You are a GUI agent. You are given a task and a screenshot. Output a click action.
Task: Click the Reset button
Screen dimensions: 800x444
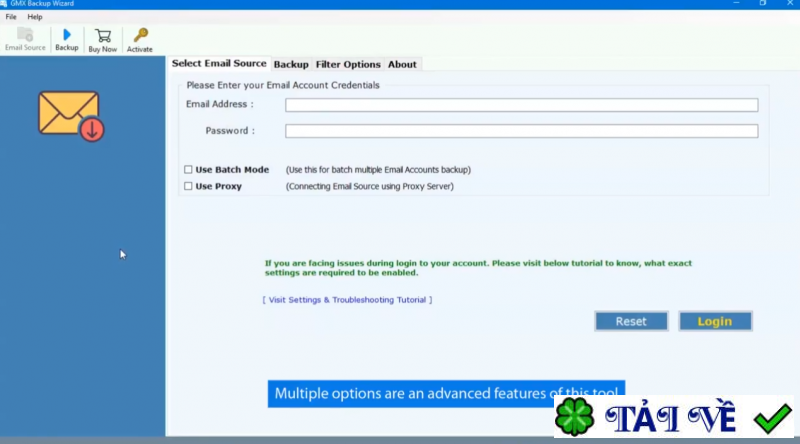coord(631,322)
